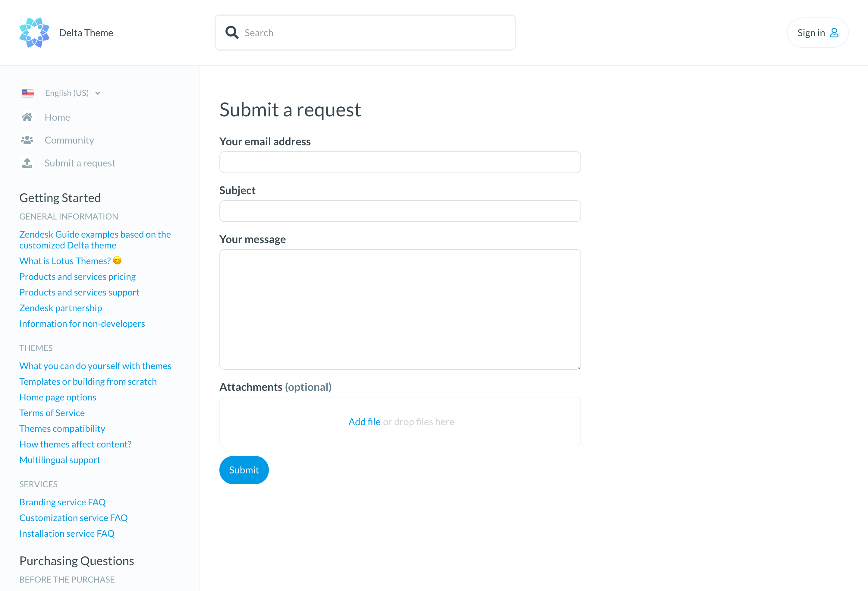Click into the Subject input field
Screen dimensions: 868x591
click(400, 211)
